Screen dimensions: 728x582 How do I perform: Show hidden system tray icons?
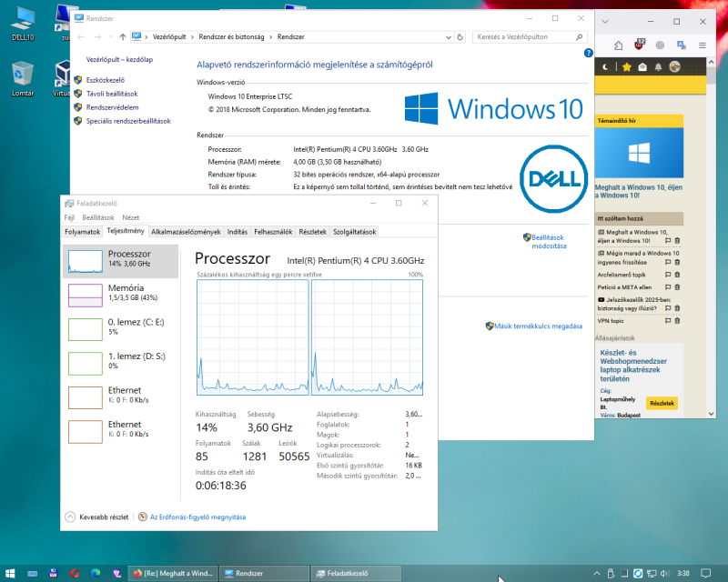pyautogui.click(x=597, y=574)
